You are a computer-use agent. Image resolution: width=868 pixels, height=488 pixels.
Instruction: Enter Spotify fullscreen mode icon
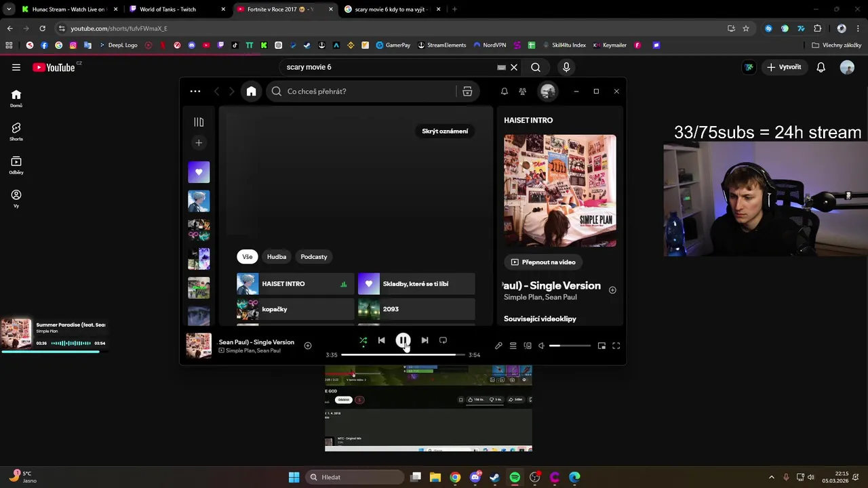pyautogui.click(x=616, y=346)
